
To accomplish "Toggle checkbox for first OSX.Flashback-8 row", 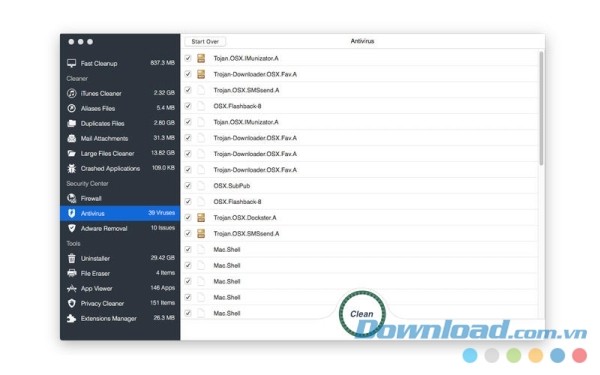I will tap(188, 106).
